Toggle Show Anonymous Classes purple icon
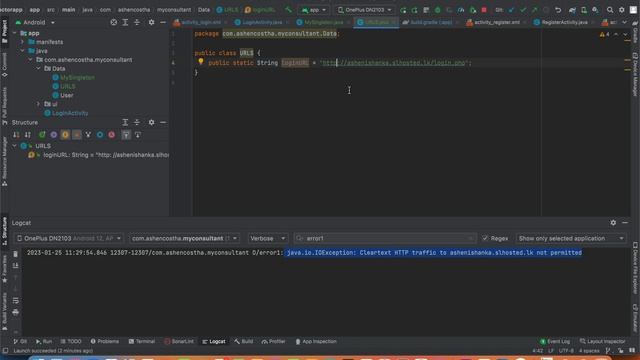640x360 pixels. [x=53, y=135]
